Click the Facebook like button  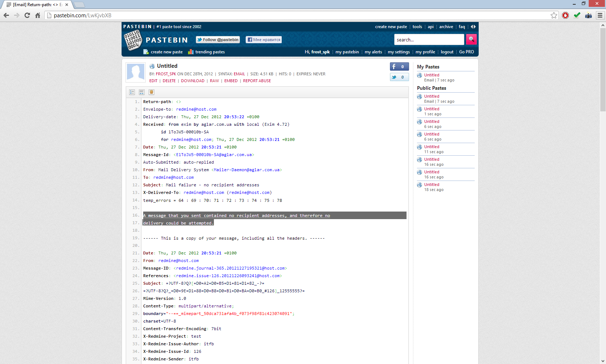(264, 40)
